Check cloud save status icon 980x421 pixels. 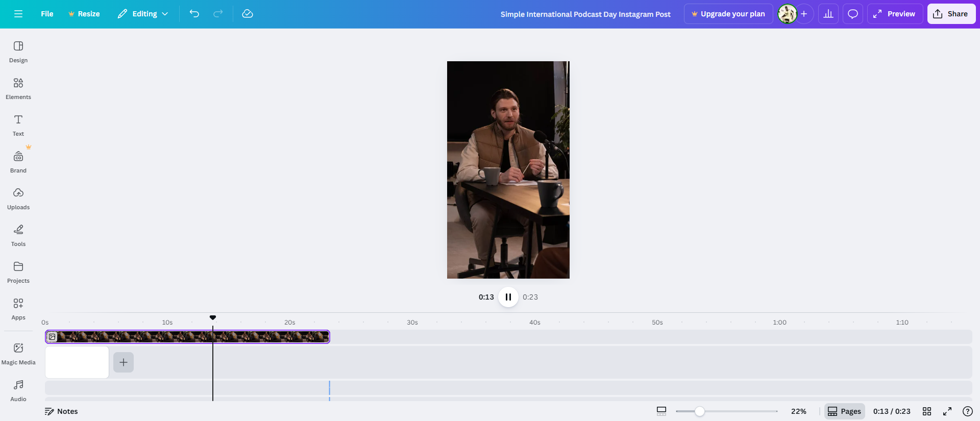pos(248,14)
